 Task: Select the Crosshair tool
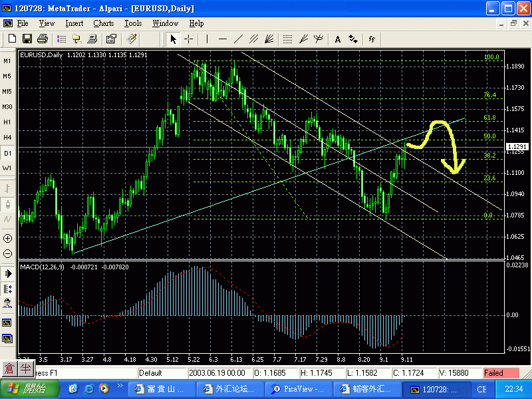click(189, 39)
